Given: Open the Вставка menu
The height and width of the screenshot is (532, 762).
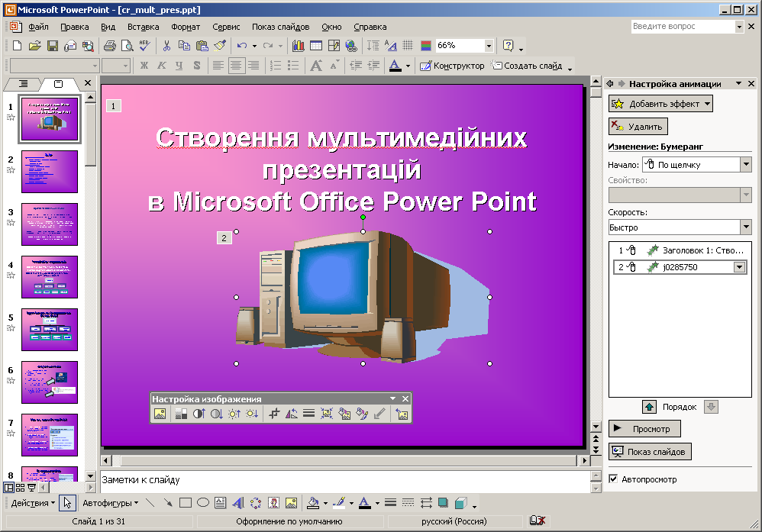Looking at the screenshot, I should click(144, 27).
